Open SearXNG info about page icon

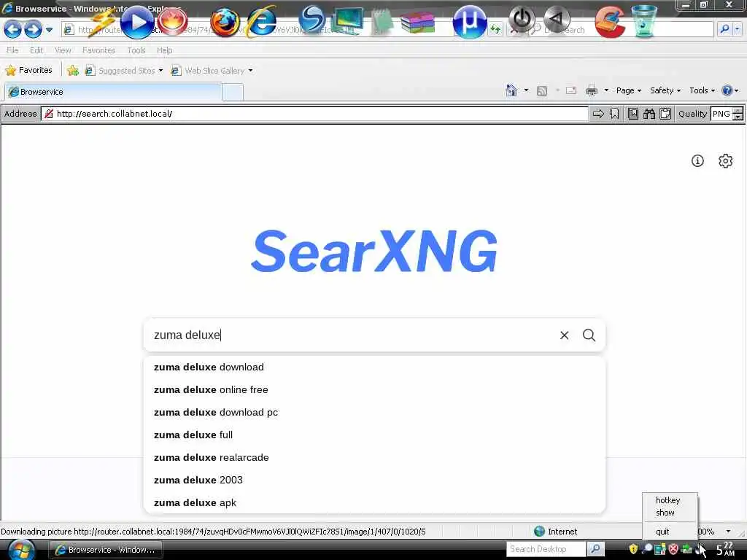(697, 161)
